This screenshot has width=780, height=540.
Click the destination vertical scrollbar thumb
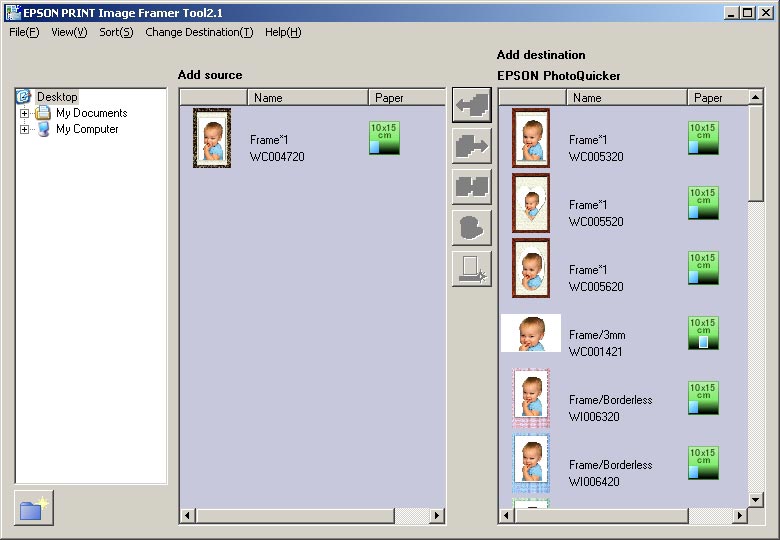(756, 153)
